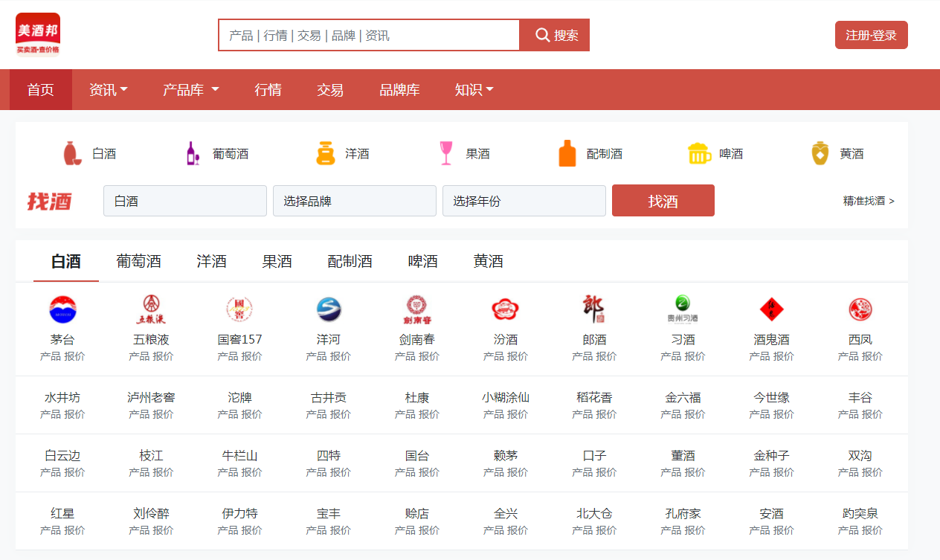Open the 稻花香 brand link
940x560 pixels.
tap(594, 398)
